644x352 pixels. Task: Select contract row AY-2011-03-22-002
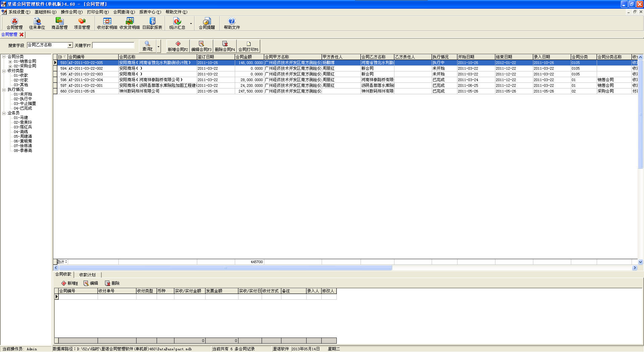345,68
